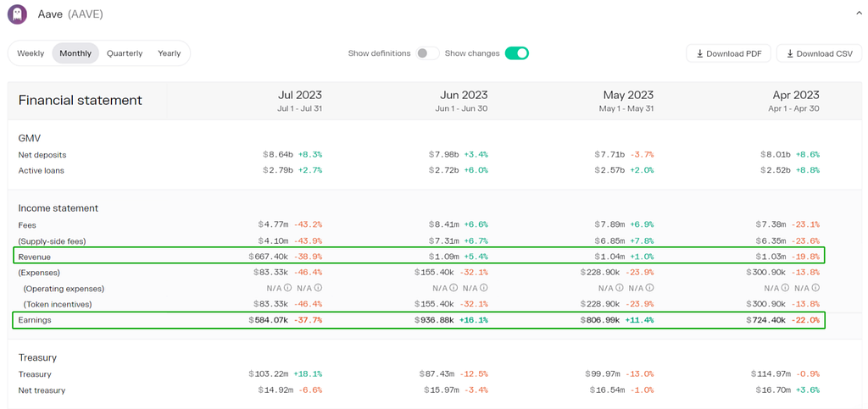The width and height of the screenshot is (868, 409).
Task: Click the (Supply-side fees) row label
Action: tap(52, 241)
